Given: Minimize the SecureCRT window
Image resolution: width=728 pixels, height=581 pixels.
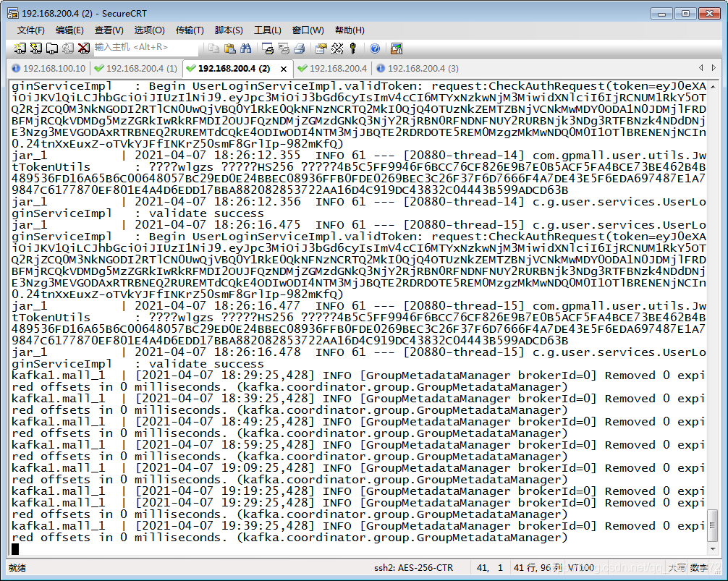Looking at the screenshot, I should point(662,14).
